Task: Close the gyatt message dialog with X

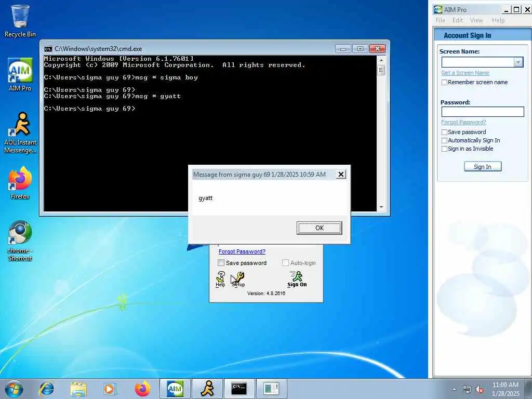Action: (341, 175)
